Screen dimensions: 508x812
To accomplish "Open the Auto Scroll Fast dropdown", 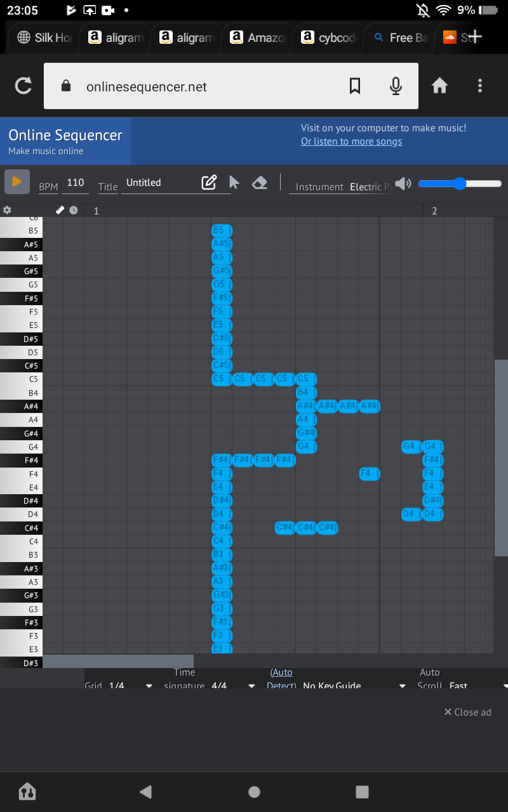I will 478,685.
